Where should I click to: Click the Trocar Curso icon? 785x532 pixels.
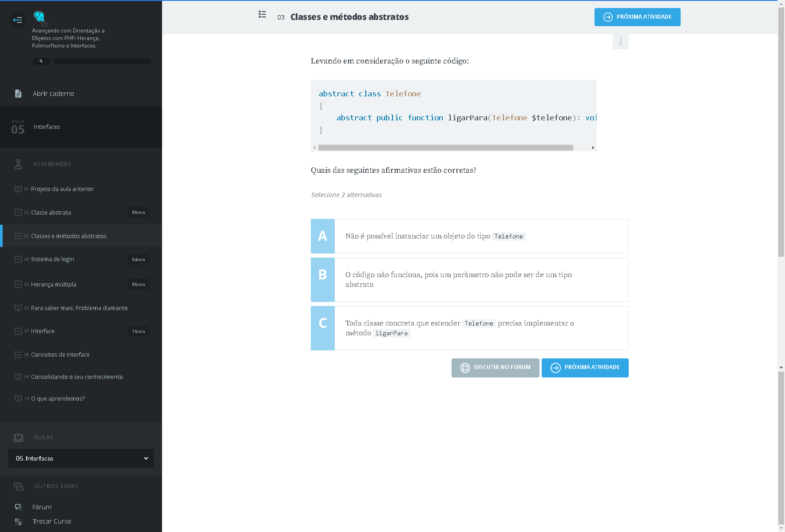(18, 521)
